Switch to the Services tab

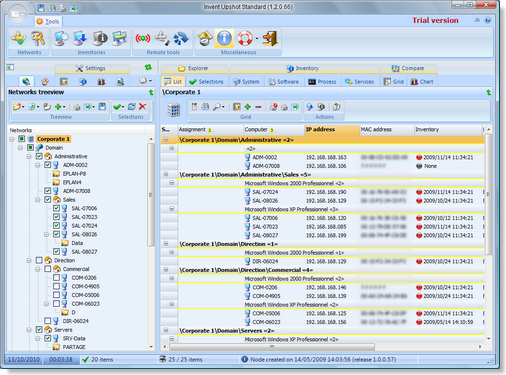[359, 82]
